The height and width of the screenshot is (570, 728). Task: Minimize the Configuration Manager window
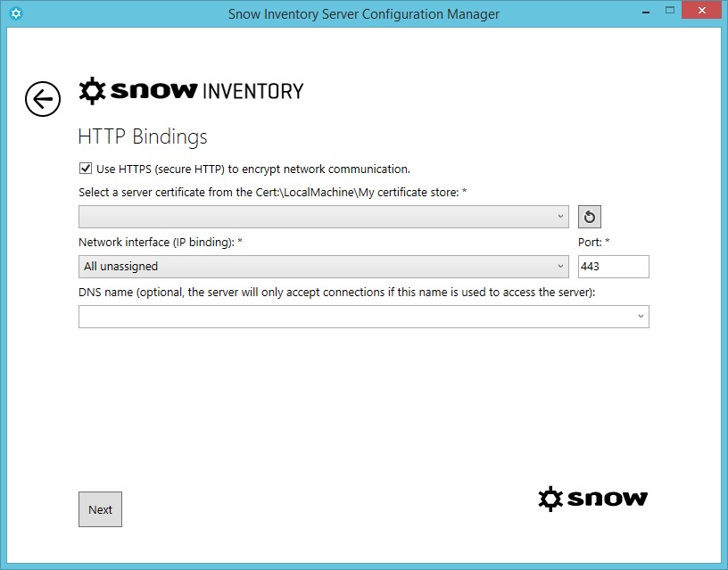(x=646, y=12)
